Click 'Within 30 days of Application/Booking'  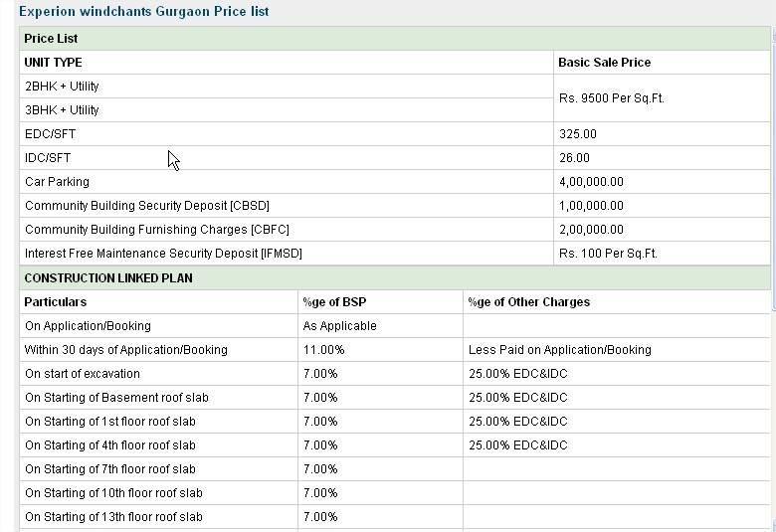point(126,349)
